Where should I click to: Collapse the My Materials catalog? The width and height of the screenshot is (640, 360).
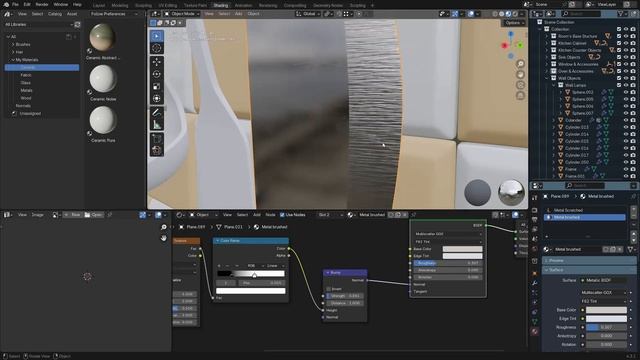13,60
